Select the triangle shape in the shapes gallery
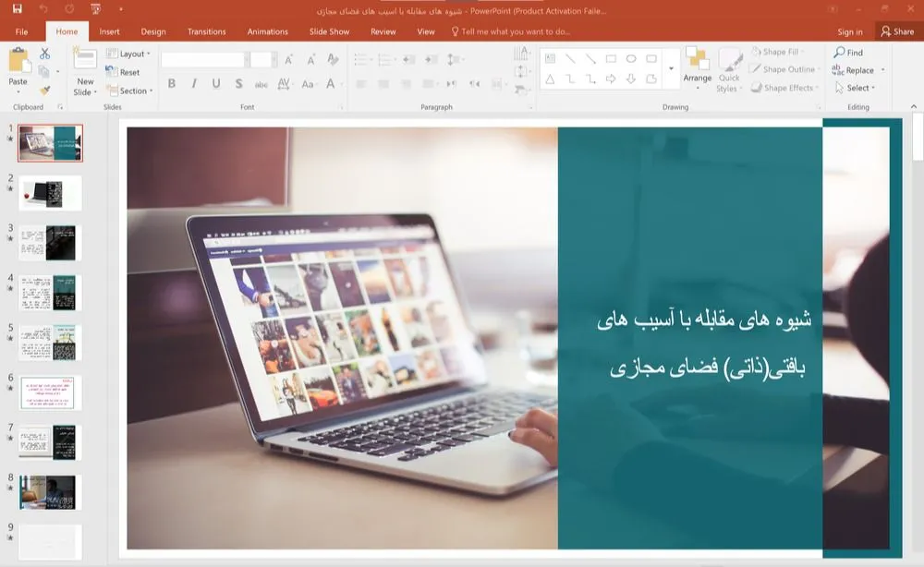Image resolution: width=924 pixels, height=567 pixels. [x=550, y=79]
